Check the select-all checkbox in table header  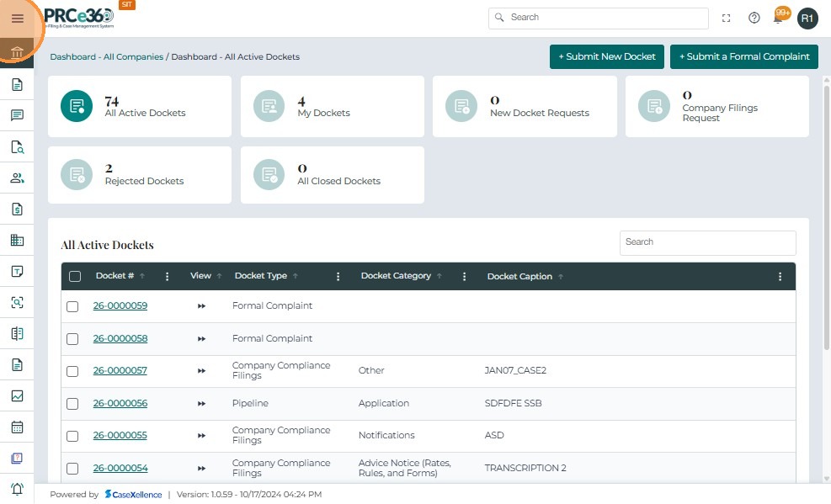click(x=75, y=276)
